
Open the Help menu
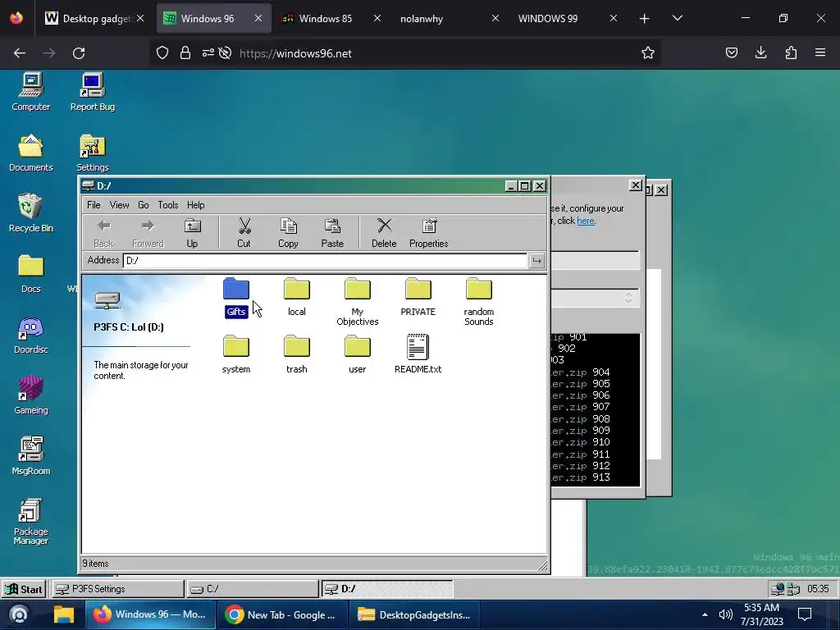point(195,205)
